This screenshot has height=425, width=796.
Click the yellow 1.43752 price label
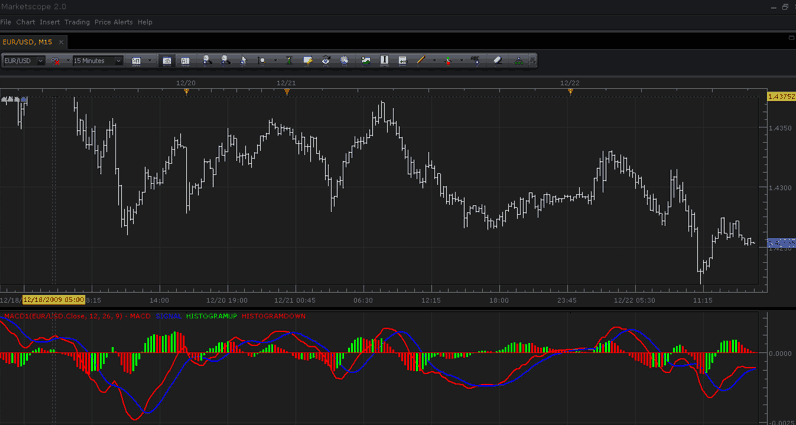781,96
